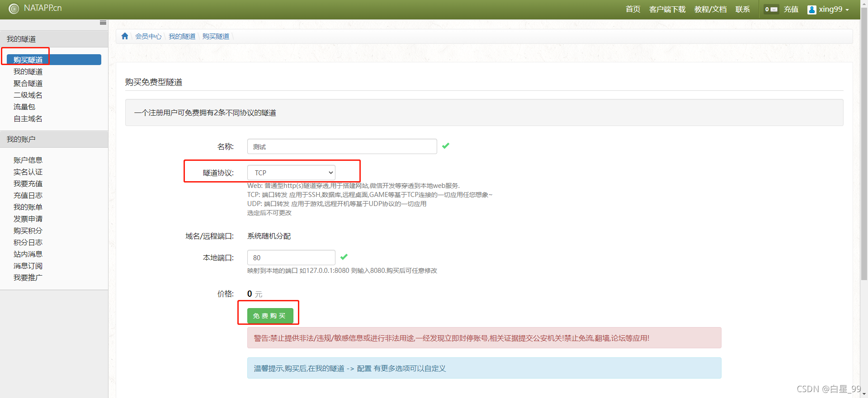The width and height of the screenshot is (868, 398).
Task: Go to 首页 in top navigation
Action: coord(633,9)
